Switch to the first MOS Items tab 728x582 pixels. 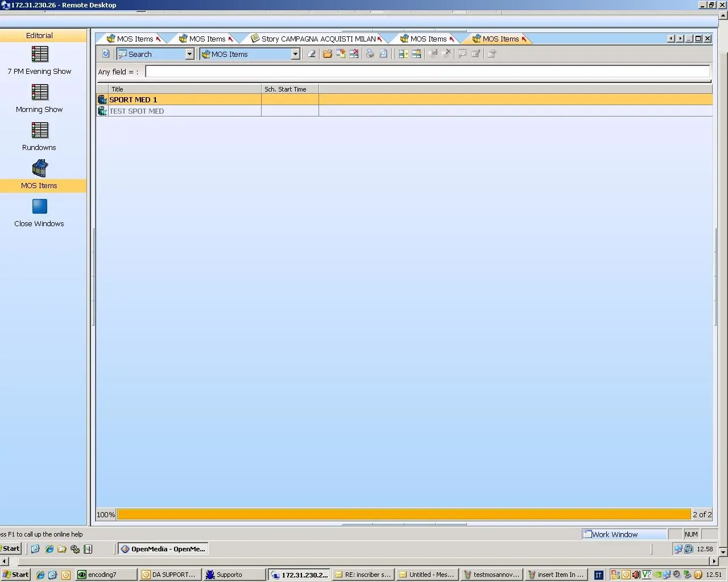pos(134,39)
